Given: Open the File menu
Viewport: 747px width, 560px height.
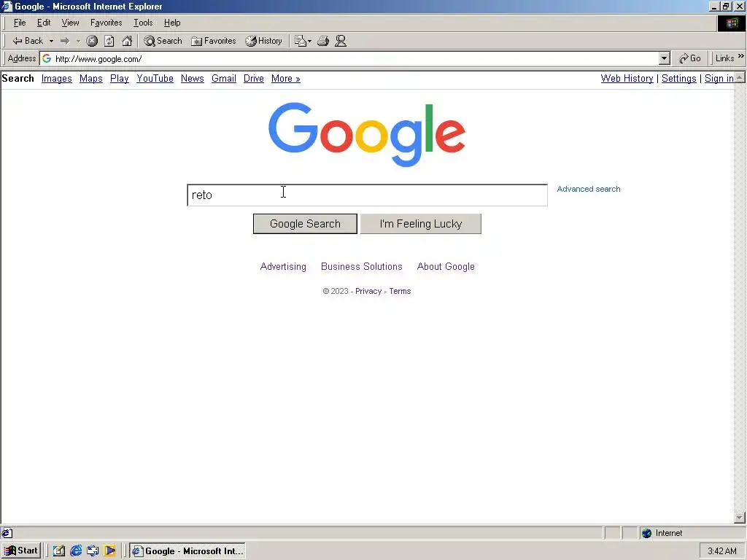Looking at the screenshot, I should pos(20,23).
